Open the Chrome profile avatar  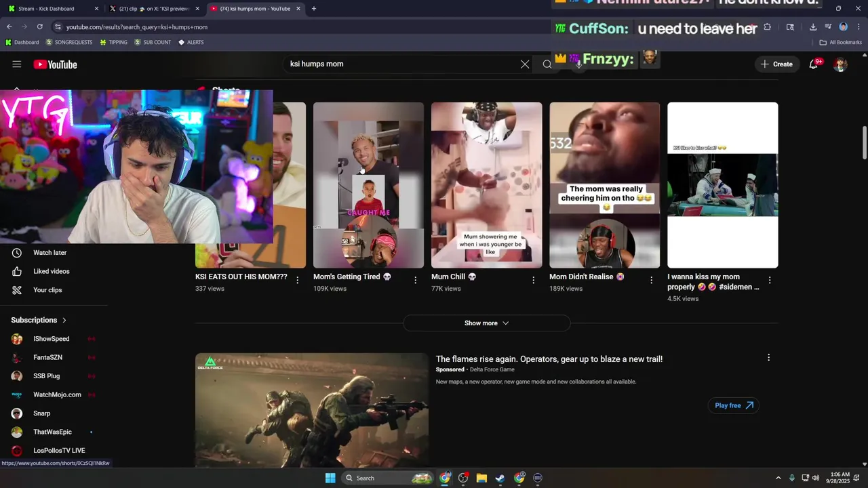(x=844, y=27)
